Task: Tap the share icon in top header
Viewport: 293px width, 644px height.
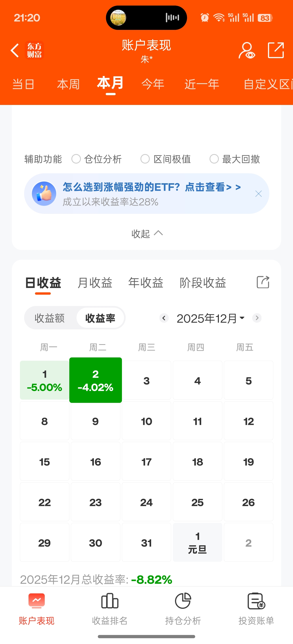Action: click(x=275, y=50)
